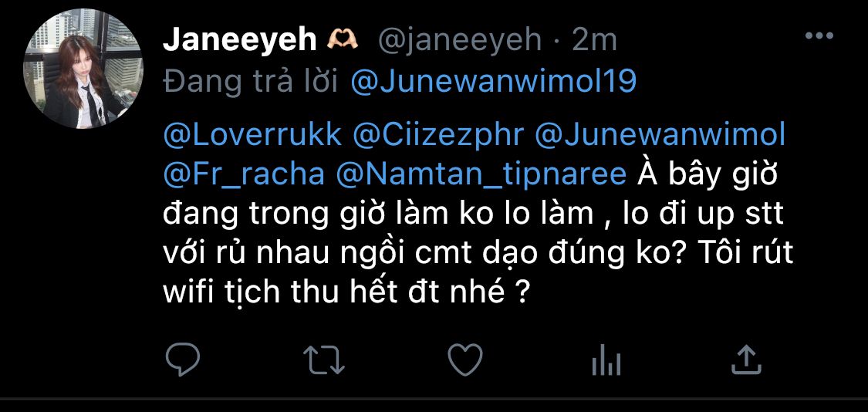868x412 pixels.
Task: Go to the @Namtan_tipnaree profile mention
Action: [x=481, y=174]
